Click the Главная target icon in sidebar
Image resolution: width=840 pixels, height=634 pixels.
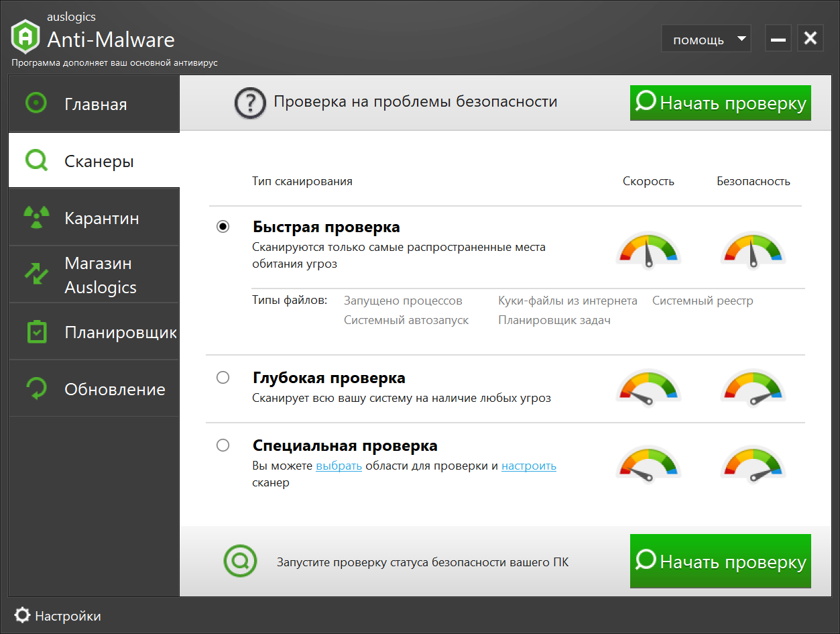coord(36,103)
